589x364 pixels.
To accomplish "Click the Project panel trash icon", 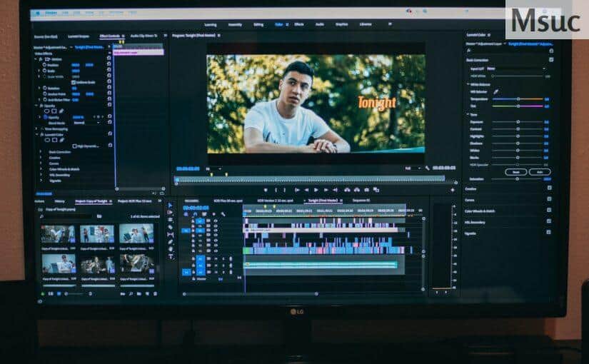I will click(x=155, y=294).
